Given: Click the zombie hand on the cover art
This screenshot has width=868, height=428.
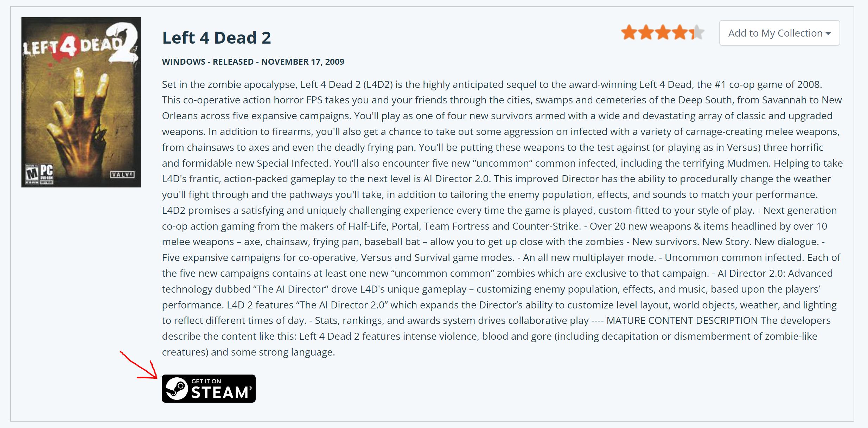Looking at the screenshot, I should pyautogui.click(x=81, y=120).
